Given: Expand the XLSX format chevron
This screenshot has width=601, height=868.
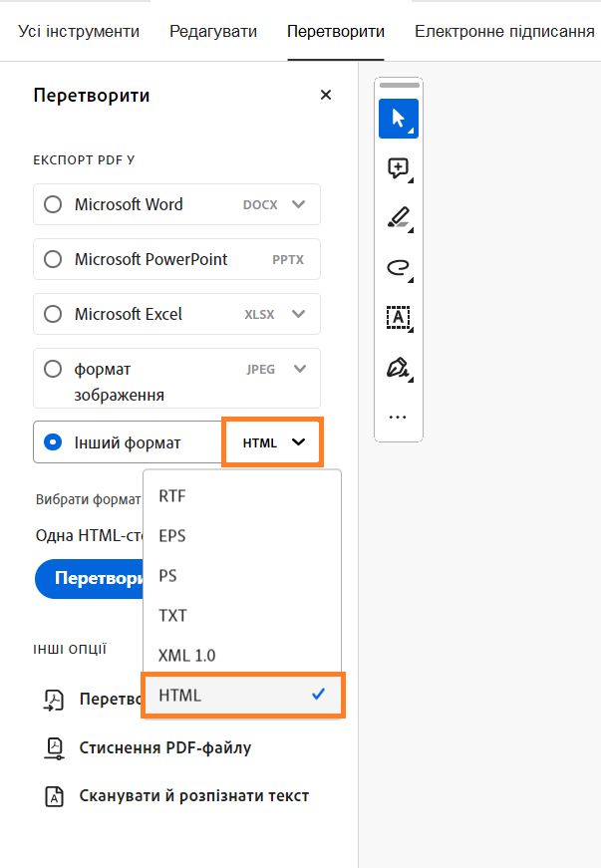Looking at the screenshot, I should click(297, 314).
